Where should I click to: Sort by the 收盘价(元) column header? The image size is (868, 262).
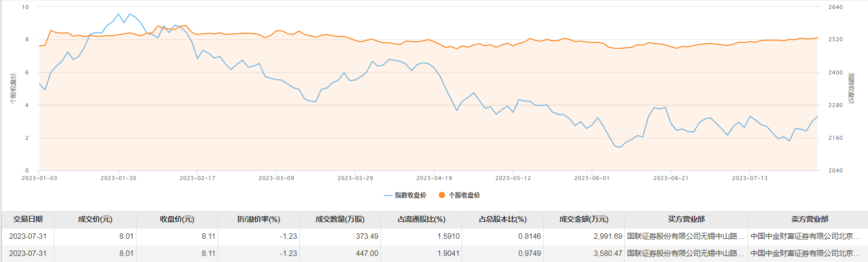point(177,219)
